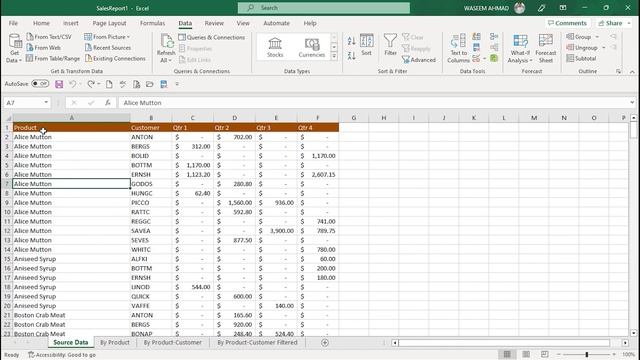Click the Flash Fill icon
This screenshot has height=360, width=640.
coord(476,37)
